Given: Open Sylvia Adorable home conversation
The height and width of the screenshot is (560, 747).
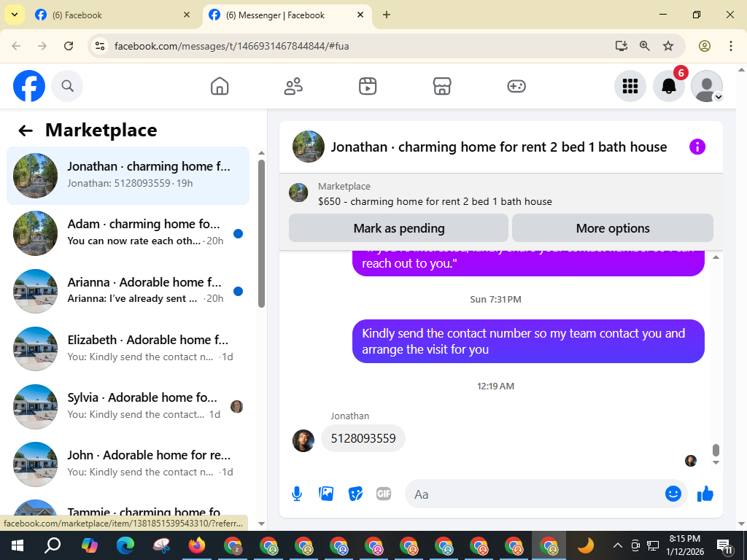Looking at the screenshot, I should click(x=128, y=406).
